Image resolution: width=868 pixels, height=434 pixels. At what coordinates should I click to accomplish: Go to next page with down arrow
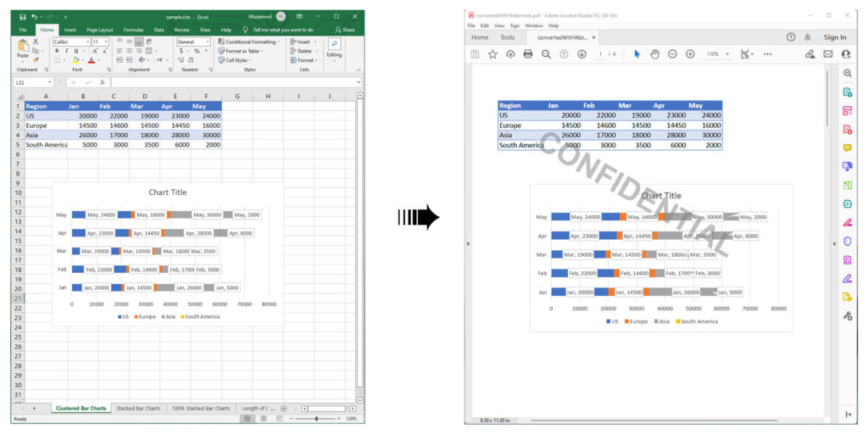coord(581,54)
